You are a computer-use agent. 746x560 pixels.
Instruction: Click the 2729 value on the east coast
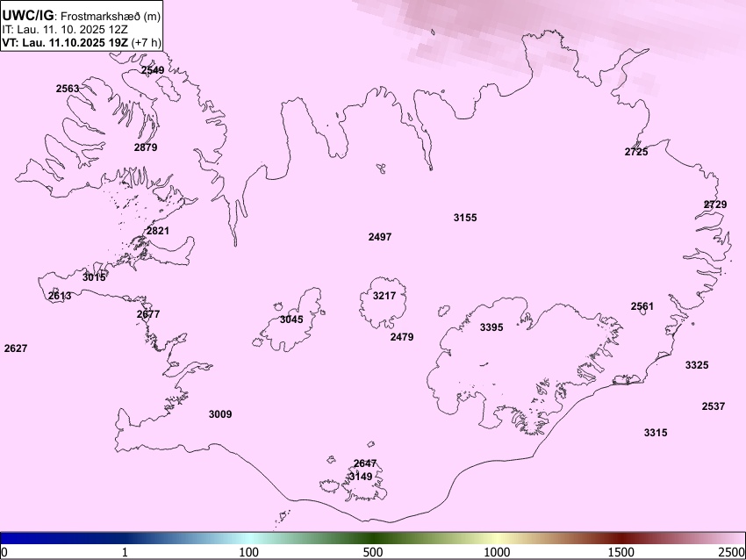click(715, 205)
